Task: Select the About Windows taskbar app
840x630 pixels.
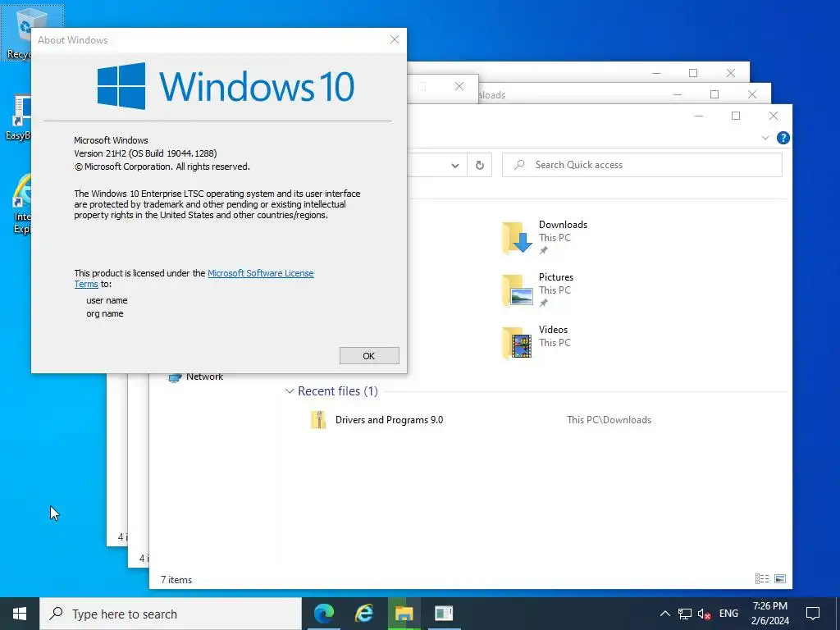Action: 444,614
